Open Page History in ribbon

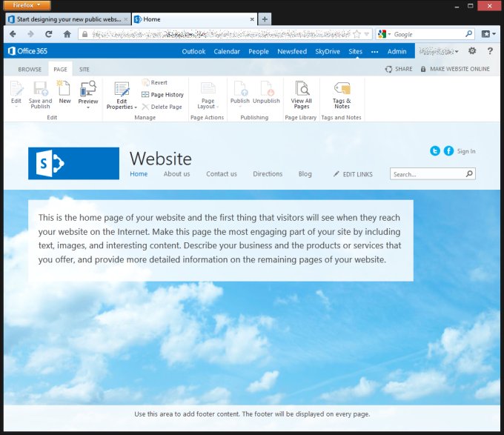point(162,95)
